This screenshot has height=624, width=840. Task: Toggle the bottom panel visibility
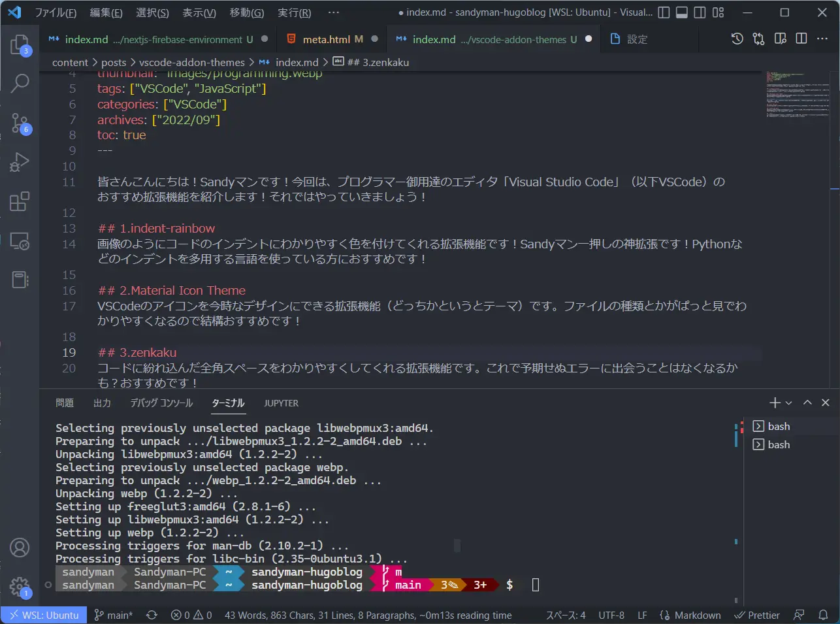coord(682,12)
